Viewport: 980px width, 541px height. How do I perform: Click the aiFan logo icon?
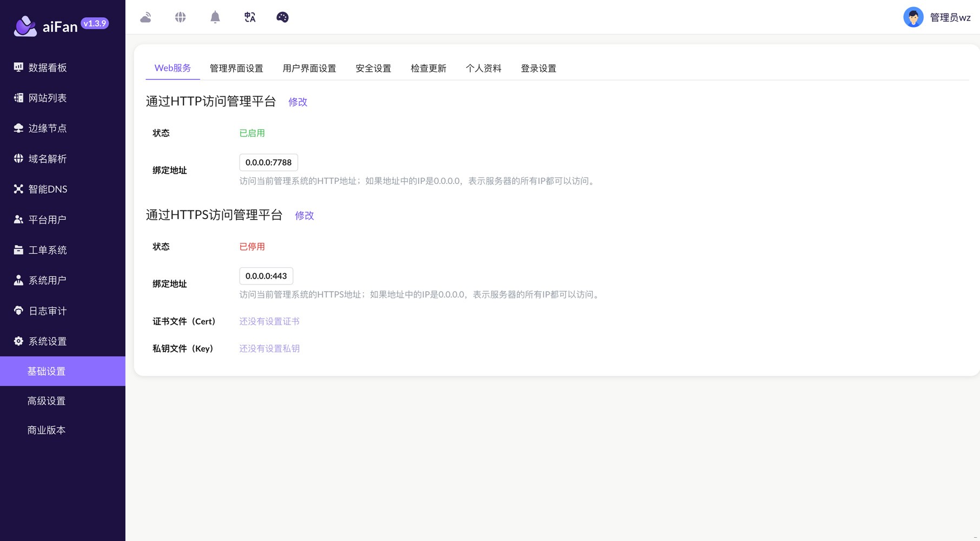tap(25, 26)
